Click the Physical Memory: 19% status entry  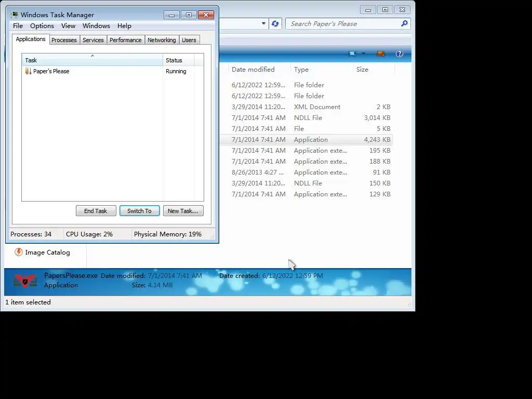168,234
